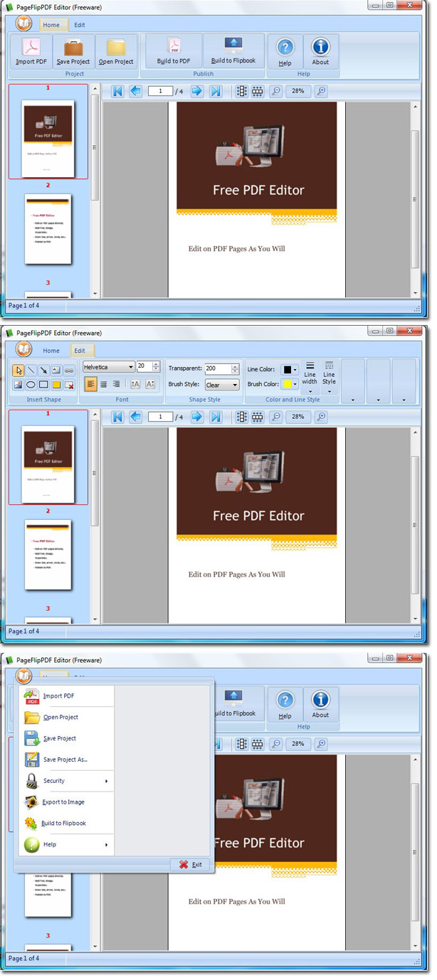The image size is (437, 980).
Task: Click the page number field in the top window
Action: pyautogui.click(x=161, y=91)
